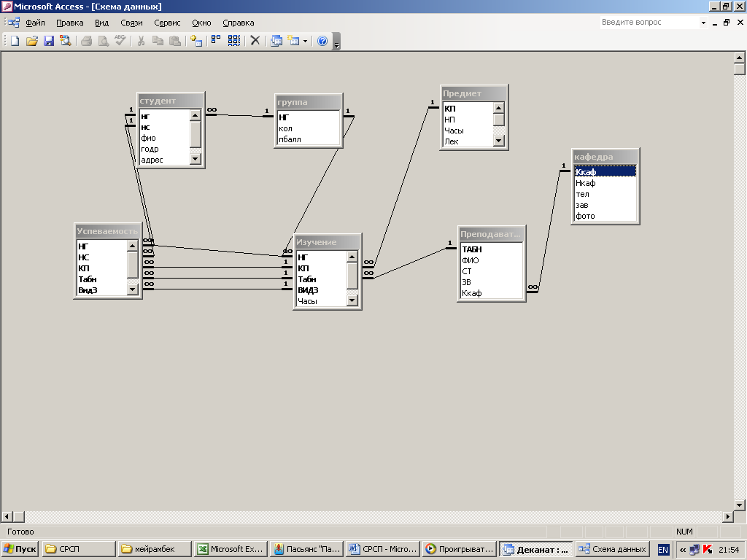
Task: Select the 'пбалл' field in группа table
Action: click(309, 139)
